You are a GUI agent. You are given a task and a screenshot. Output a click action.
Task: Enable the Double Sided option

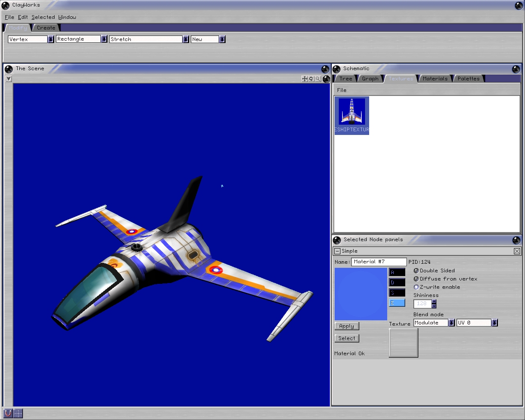[x=416, y=271]
